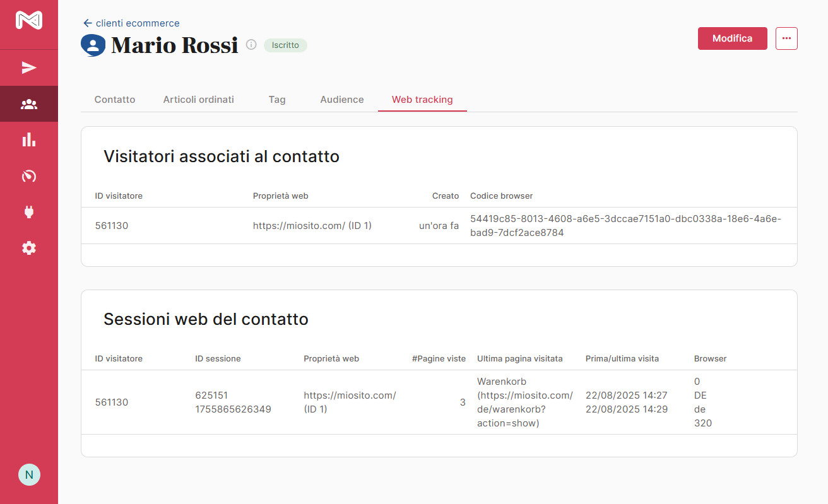Go back to clienti ecommerce list
The height and width of the screenshot is (504, 828).
point(131,23)
